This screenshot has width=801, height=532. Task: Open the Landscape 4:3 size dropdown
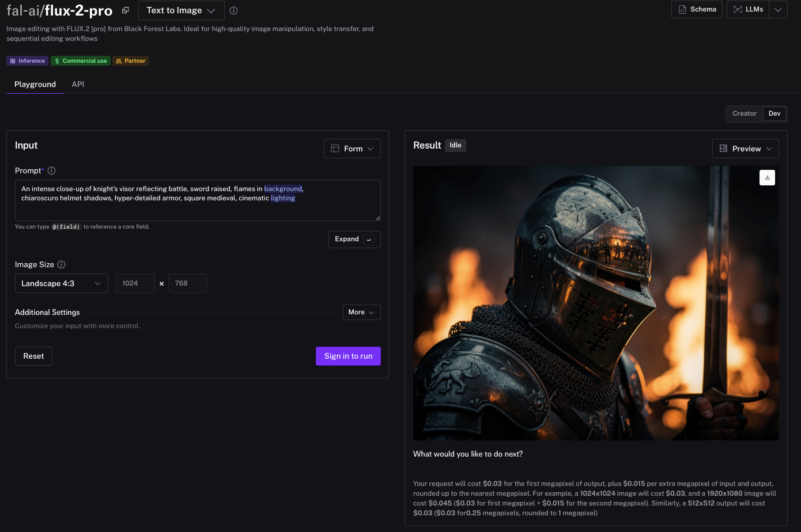[x=61, y=283]
